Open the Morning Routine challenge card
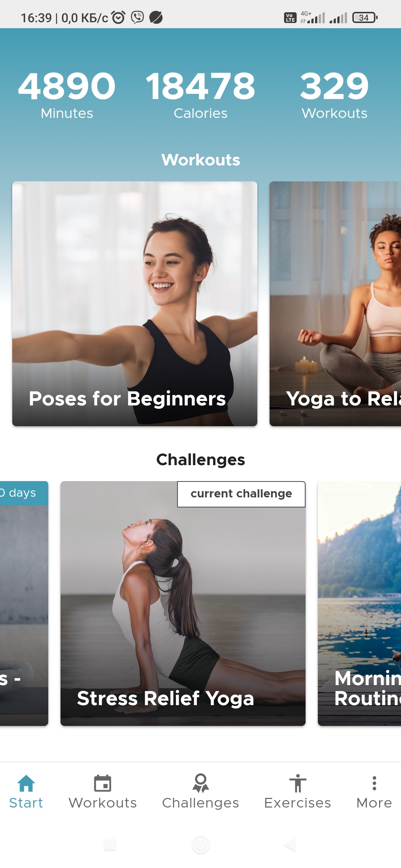401x868 pixels. pos(359,604)
